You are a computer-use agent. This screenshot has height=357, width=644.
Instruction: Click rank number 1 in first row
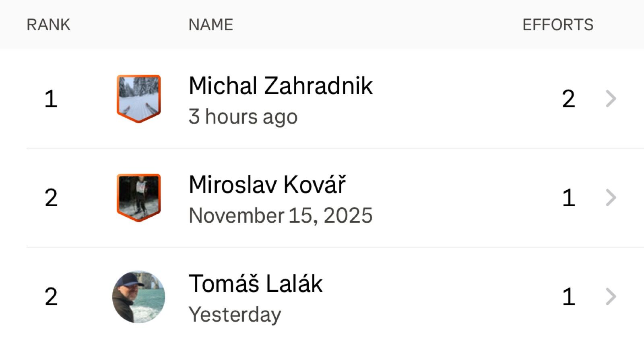51,99
